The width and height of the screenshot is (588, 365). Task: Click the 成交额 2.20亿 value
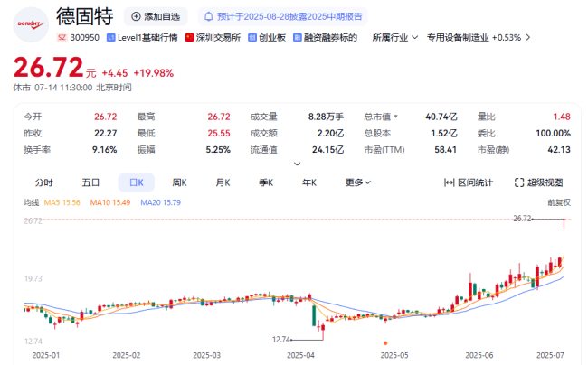click(330, 134)
